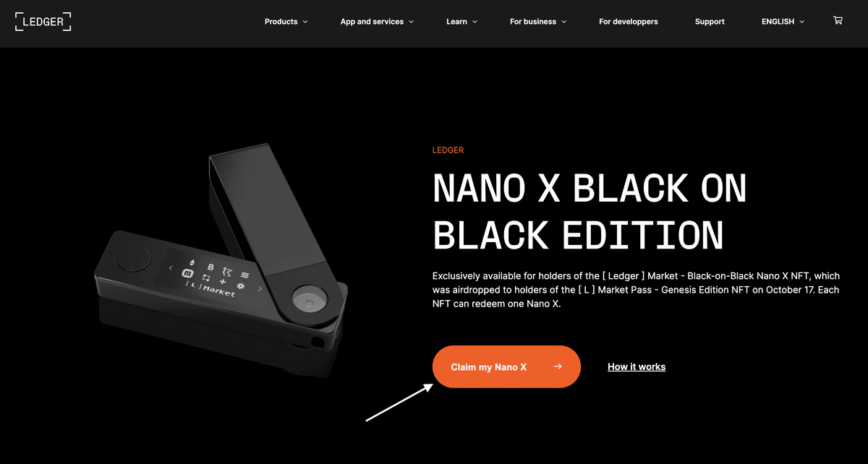Viewport: 868px width, 464px height.
Task: Expand the App and services chevron
Action: (x=411, y=22)
